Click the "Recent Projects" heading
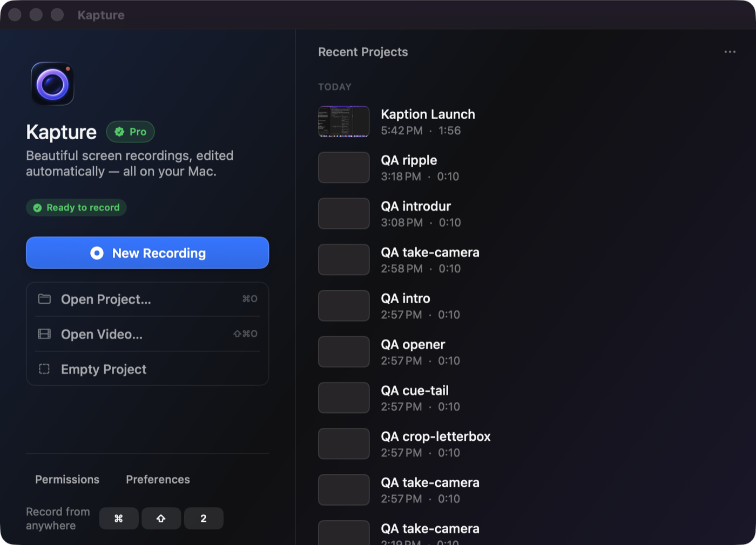This screenshot has width=756, height=545. (363, 52)
